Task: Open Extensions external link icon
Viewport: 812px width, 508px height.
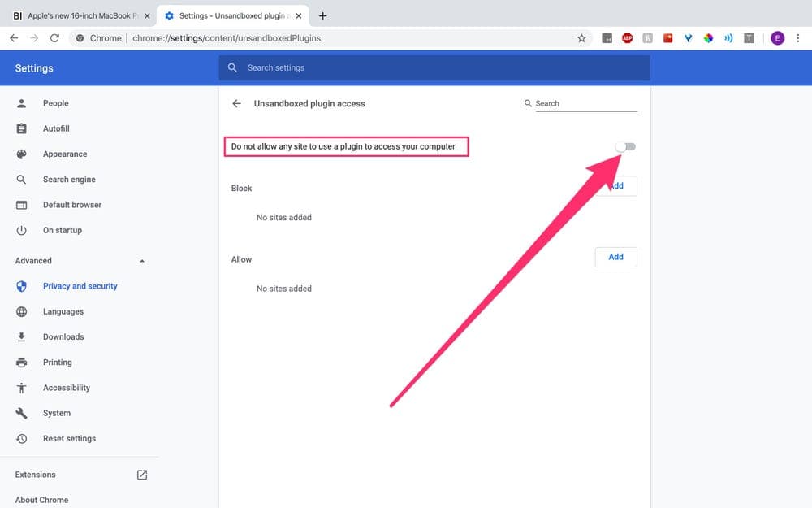Action: tap(142, 475)
